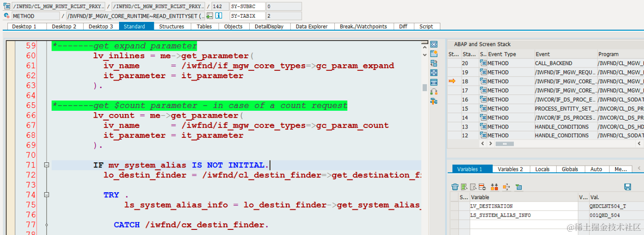Click the maximize horizontally icon beside editor
The height and width of the screenshot is (235, 644).
434,82
